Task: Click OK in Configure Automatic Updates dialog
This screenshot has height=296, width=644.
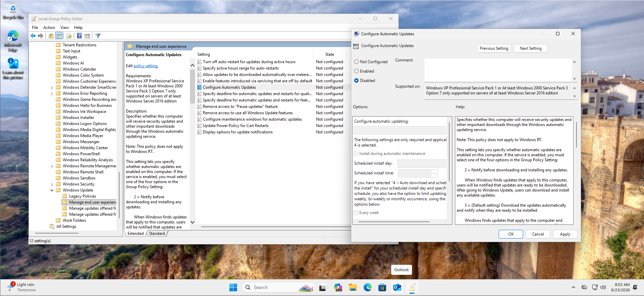Action: coord(511,234)
